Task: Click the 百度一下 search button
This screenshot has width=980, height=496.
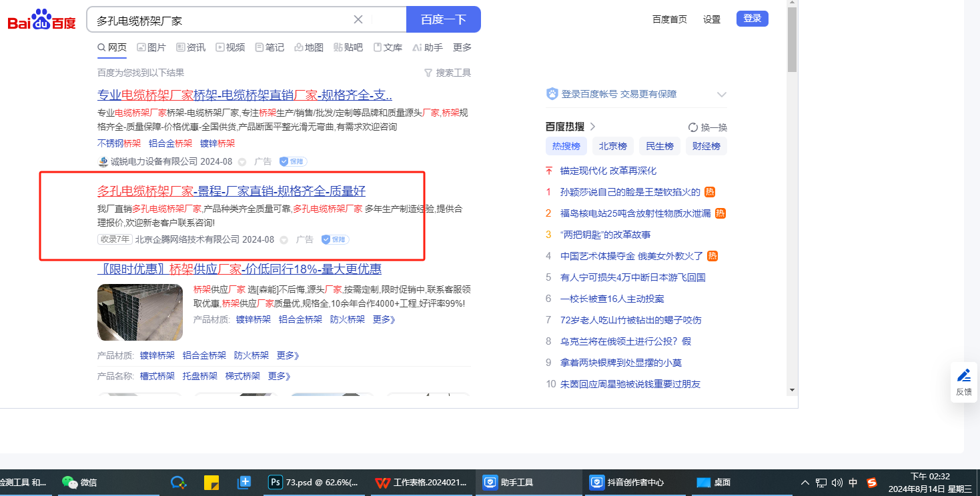Action: 444,19
